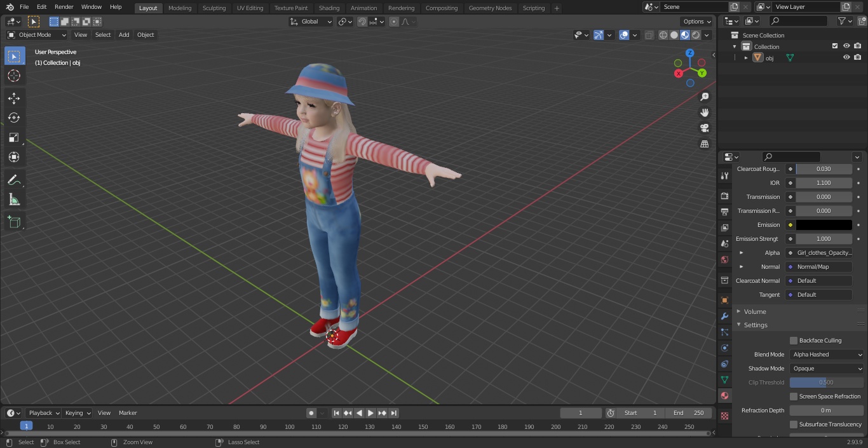Hide obj object with eye icon

point(846,58)
